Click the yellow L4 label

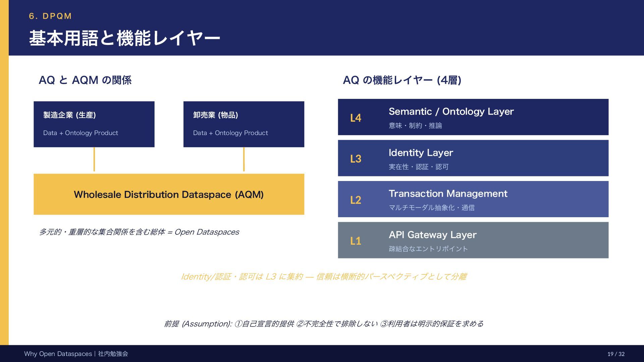coord(356,118)
